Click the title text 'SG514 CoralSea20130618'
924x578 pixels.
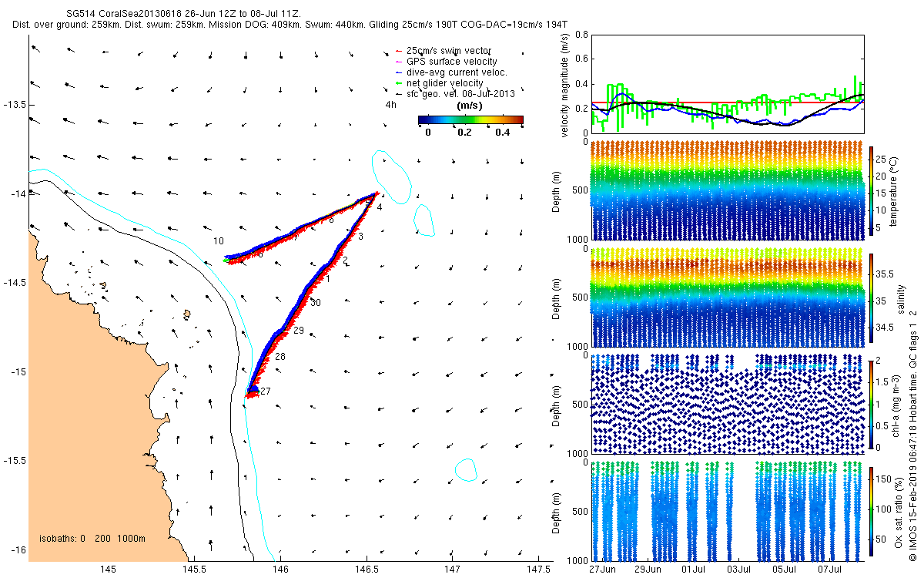122,15
